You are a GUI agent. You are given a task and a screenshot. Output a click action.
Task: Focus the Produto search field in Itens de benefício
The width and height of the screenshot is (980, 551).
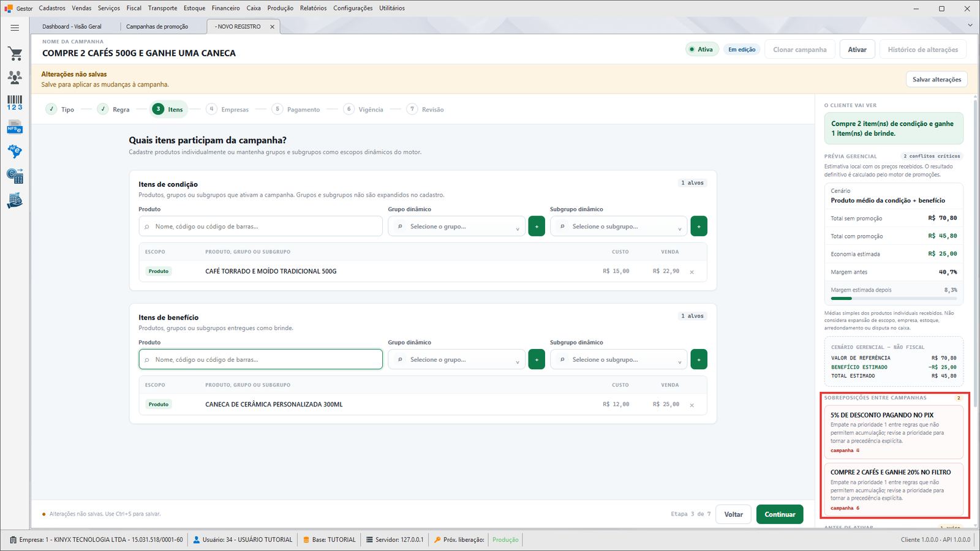tap(261, 359)
